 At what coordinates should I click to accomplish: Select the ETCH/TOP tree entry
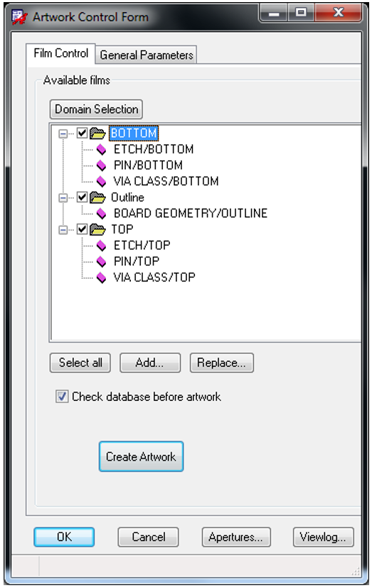(142, 245)
